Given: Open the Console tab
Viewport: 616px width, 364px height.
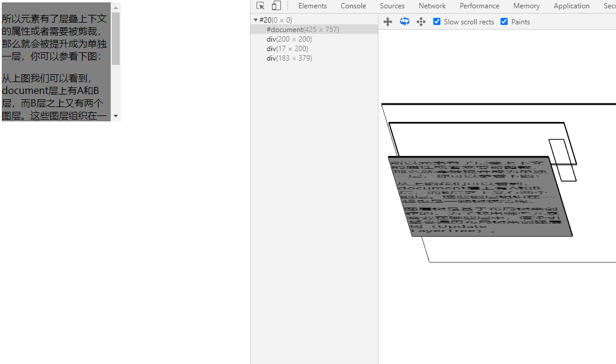Looking at the screenshot, I should coord(353,6).
